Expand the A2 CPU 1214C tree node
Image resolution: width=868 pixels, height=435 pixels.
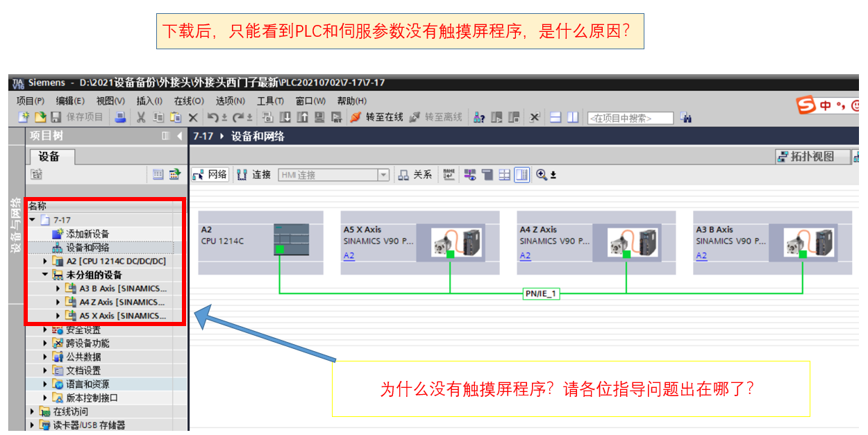46,262
